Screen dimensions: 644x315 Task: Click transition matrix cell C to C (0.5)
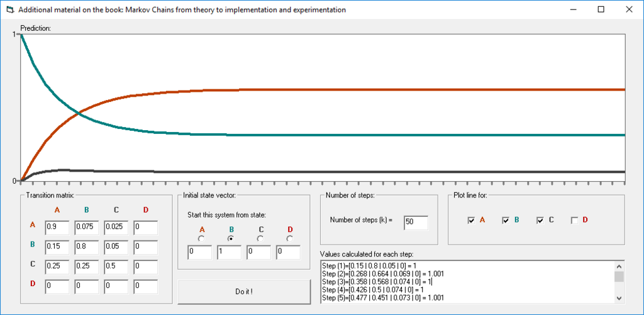(x=116, y=267)
